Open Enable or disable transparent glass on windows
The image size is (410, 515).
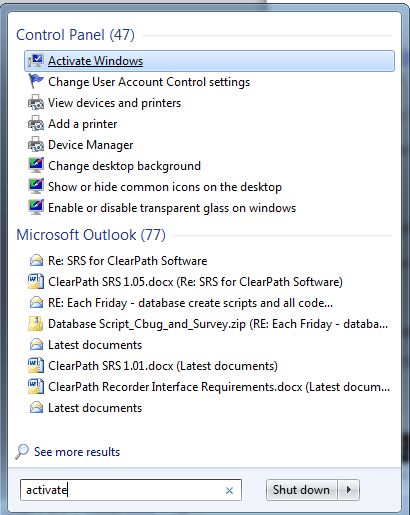172,208
